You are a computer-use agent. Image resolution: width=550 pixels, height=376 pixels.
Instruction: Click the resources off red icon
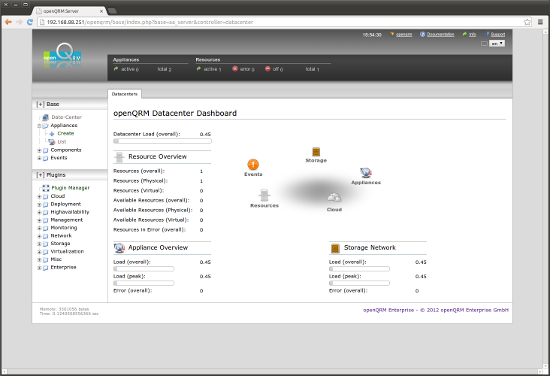pyautogui.click(x=268, y=69)
